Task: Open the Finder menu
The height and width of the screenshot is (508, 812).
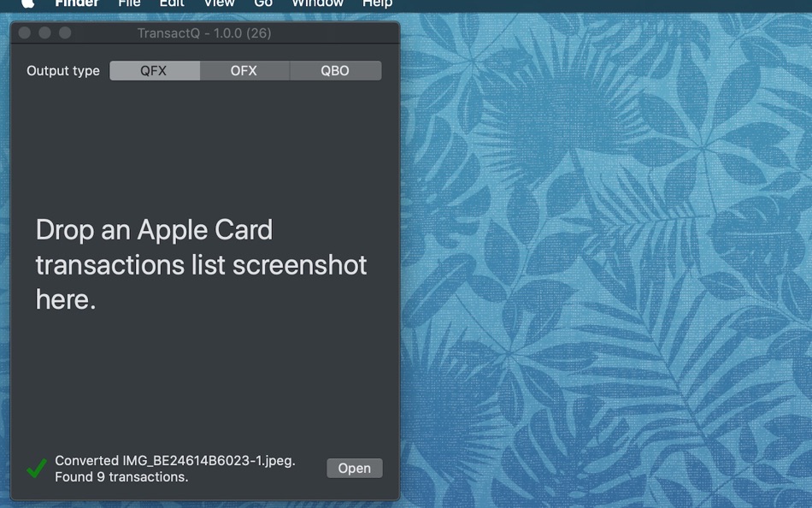Action: point(77,3)
